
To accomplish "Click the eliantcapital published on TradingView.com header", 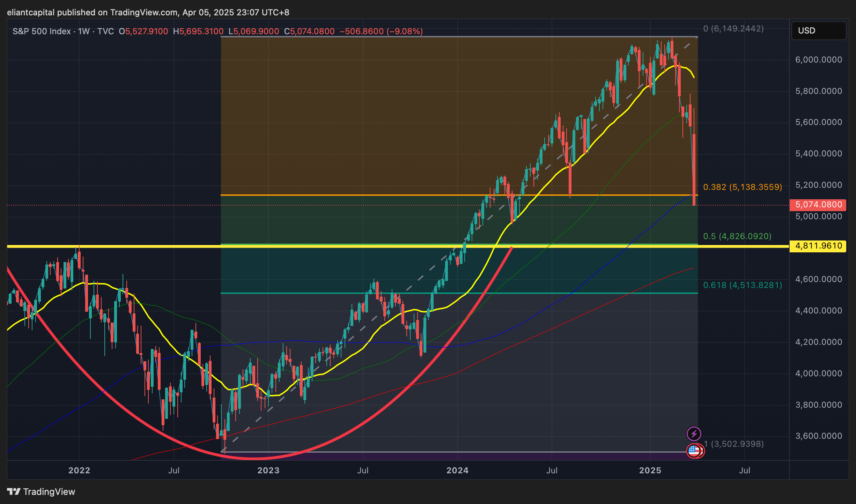I will click(148, 13).
